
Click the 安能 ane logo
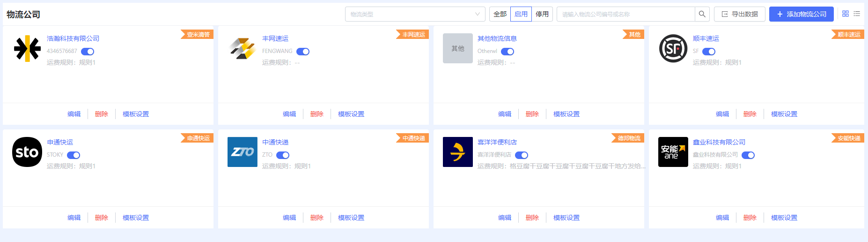click(673, 152)
